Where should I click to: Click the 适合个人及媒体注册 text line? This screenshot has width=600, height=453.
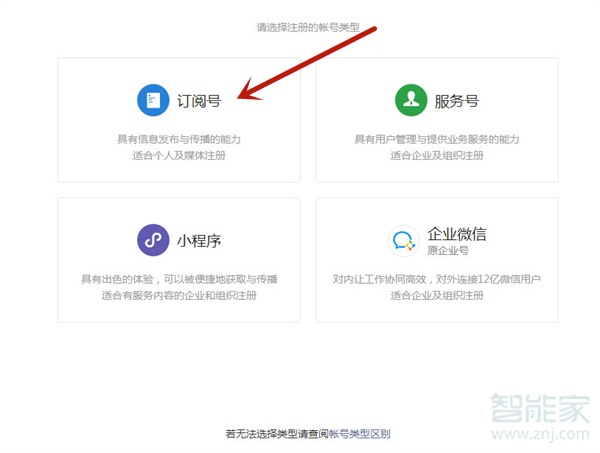coord(179,155)
